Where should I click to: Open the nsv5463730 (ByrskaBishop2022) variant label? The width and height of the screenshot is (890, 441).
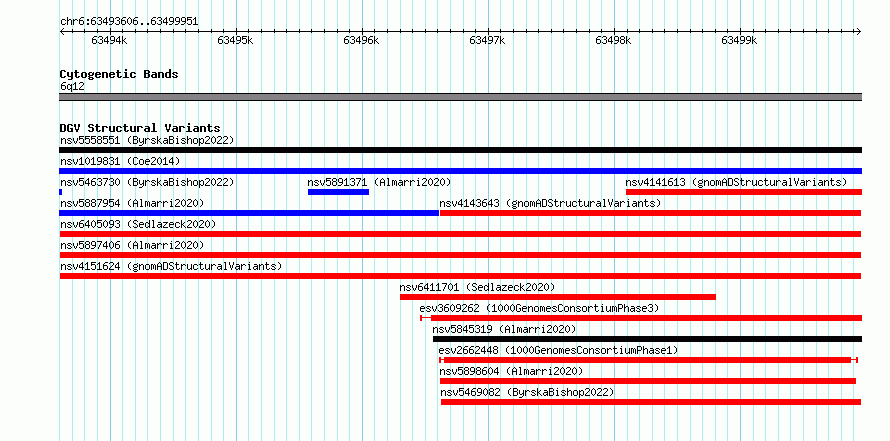[147, 182]
